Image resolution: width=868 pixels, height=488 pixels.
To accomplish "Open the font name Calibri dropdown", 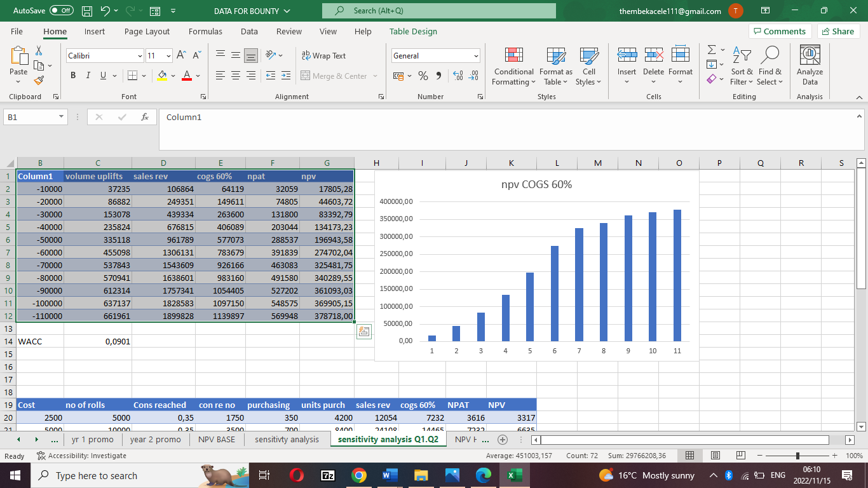I will point(140,56).
